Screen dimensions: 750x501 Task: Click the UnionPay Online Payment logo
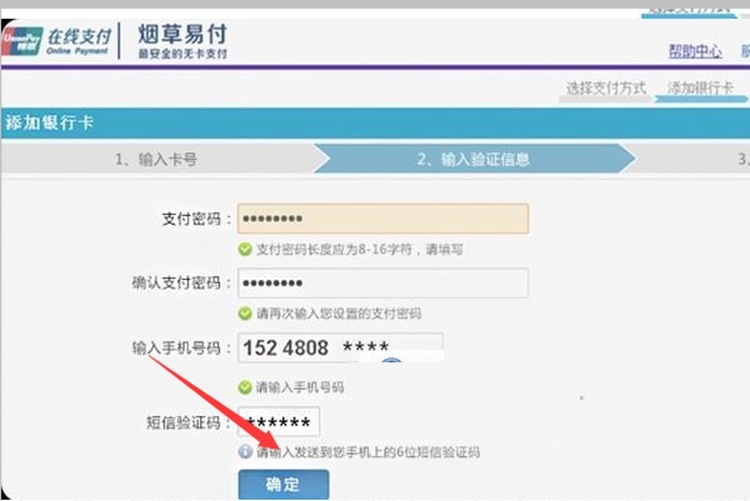click(56, 41)
